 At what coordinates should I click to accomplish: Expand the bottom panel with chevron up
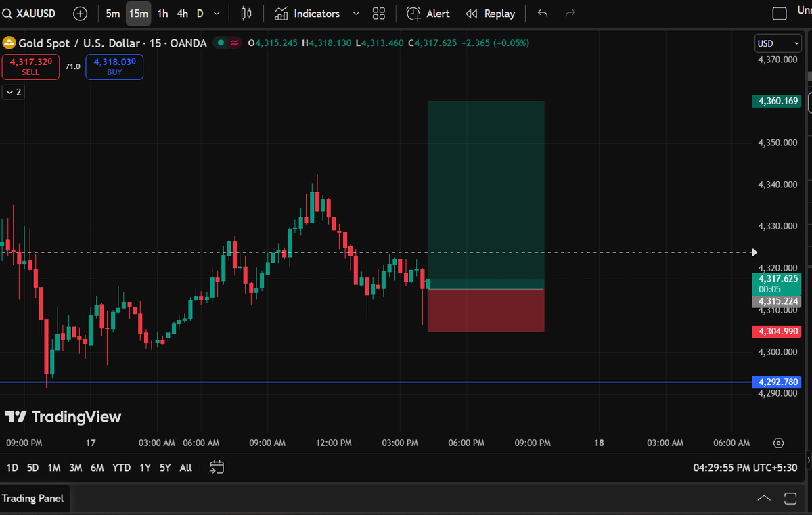point(764,499)
